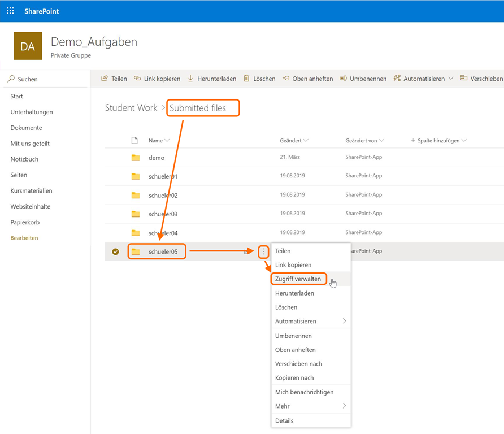Click the Umbenennen rename icon
The width and height of the screenshot is (504, 434).
pyautogui.click(x=343, y=79)
